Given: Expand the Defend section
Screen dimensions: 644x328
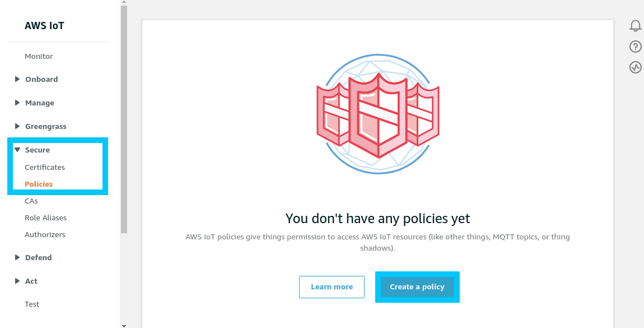Looking at the screenshot, I should (39, 257).
